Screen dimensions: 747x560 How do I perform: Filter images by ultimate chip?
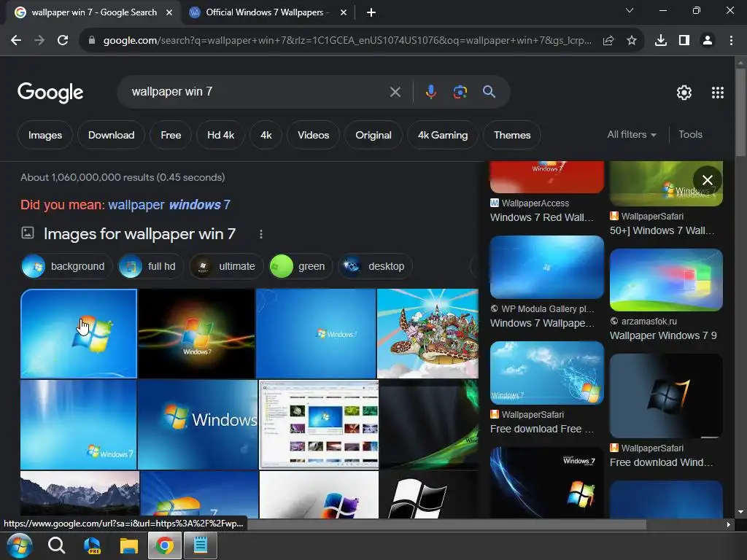point(227,266)
